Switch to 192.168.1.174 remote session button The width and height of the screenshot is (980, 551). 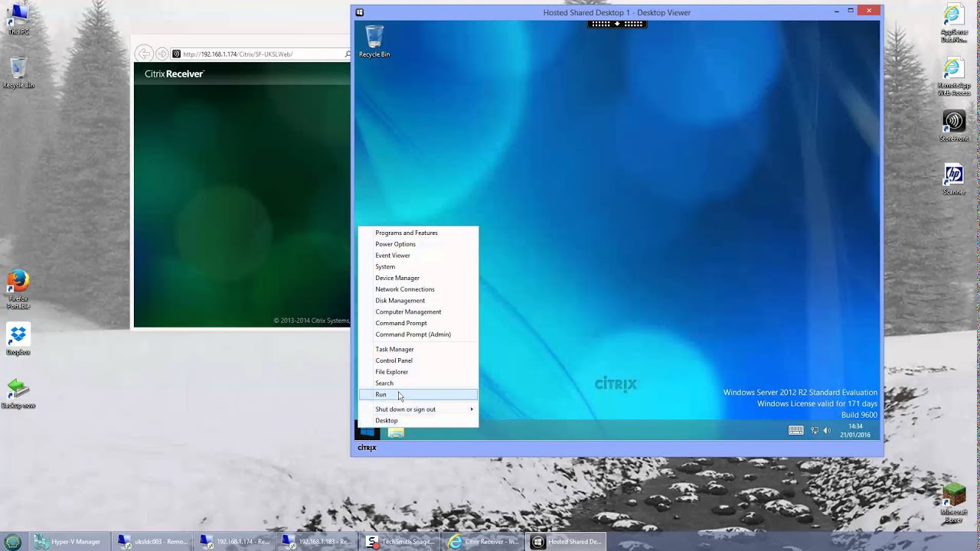234,542
